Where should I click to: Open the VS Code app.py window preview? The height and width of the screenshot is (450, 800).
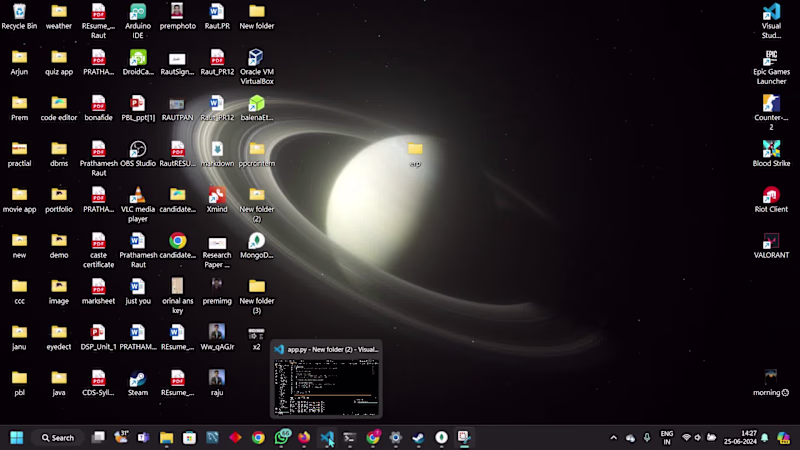coord(327,379)
